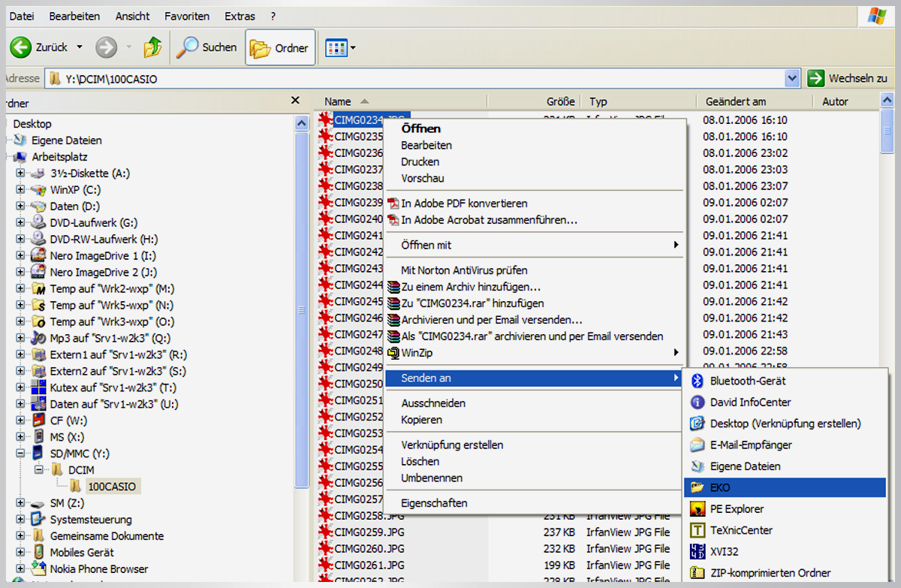The image size is (901, 588).
Task: Click the Suchen magnifier button
Action: (206, 47)
